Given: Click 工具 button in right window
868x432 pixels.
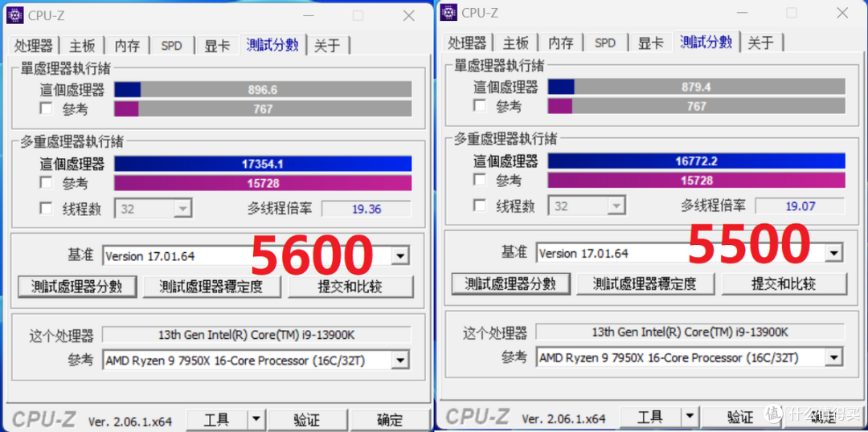Looking at the screenshot, I should click(x=650, y=417).
